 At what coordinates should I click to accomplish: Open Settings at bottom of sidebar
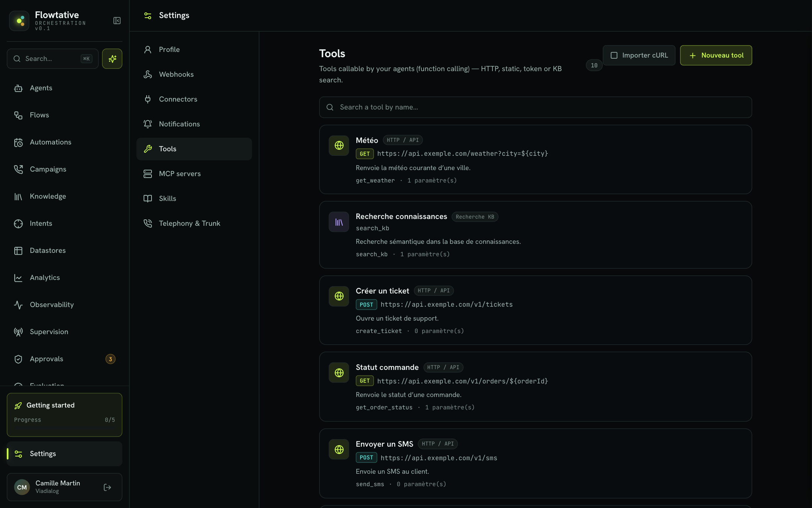point(64,454)
